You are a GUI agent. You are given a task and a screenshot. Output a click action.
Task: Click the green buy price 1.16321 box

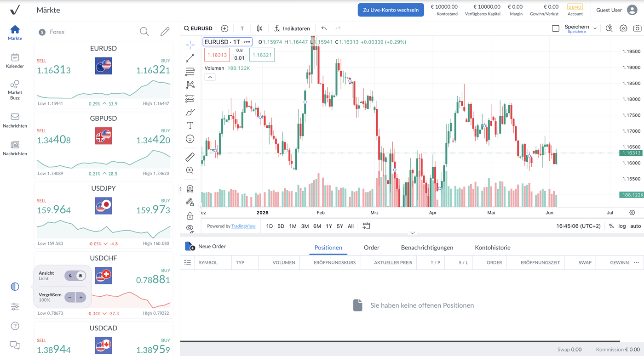[x=262, y=55]
